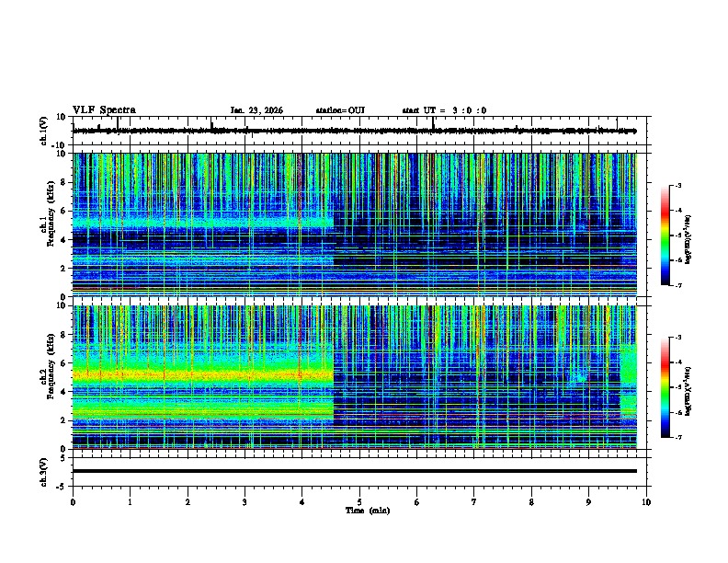Viewport: 728px width, 563px height.
Task: Click the ch.1 frequency tick label "6"
Action: tap(63, 211)
